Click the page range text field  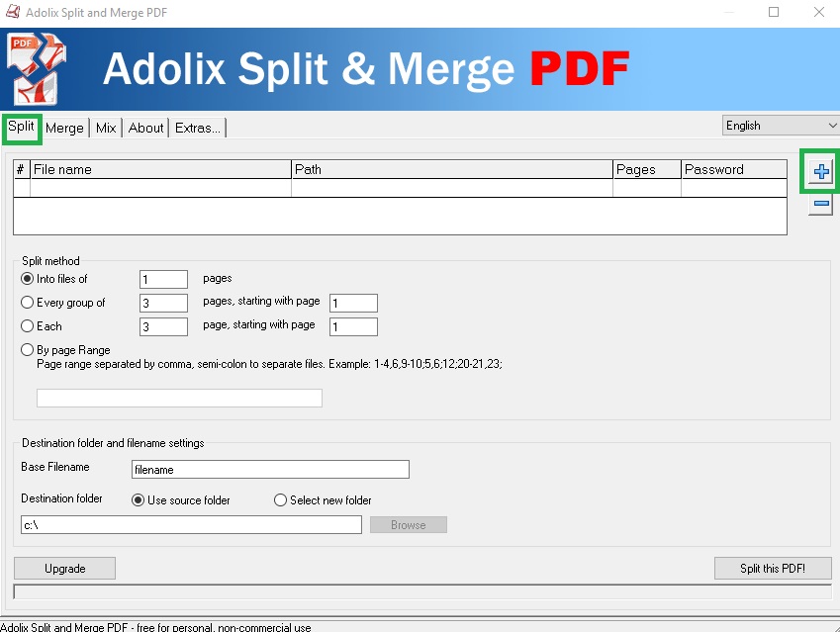[178, 398]
